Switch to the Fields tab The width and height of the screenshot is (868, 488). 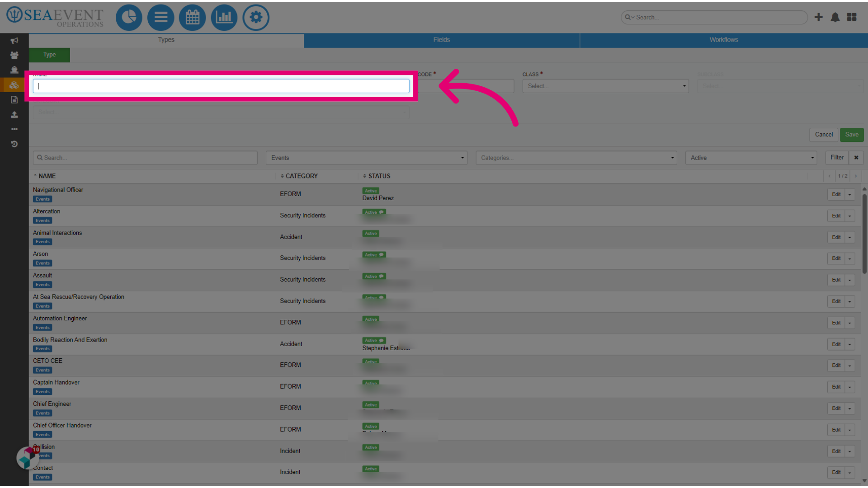point(442,40)
